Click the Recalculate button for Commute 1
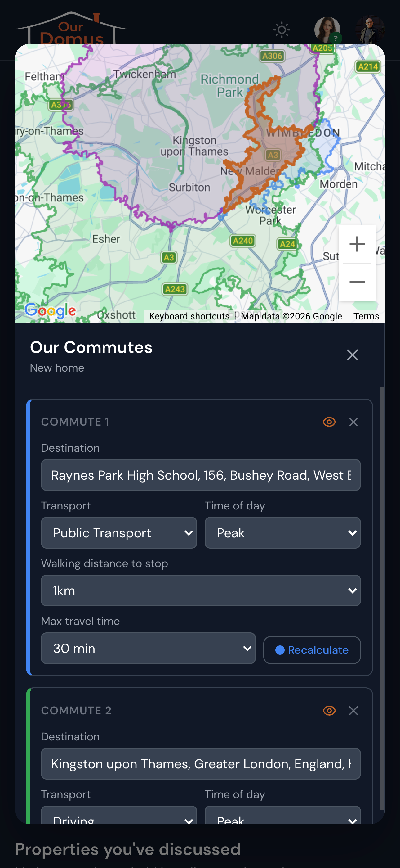Viewport: 400px width, 868px height. point(312,650)
